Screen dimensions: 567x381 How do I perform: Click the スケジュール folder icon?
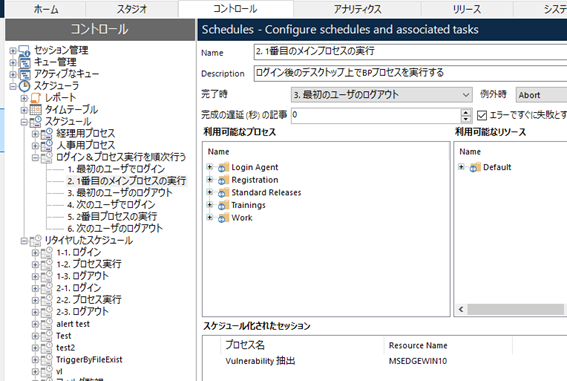(x=35, y=122)
